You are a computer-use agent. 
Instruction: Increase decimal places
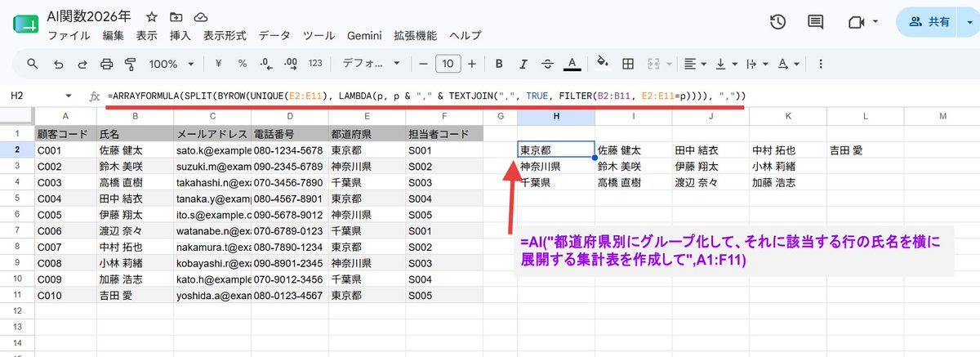[290, 64]
